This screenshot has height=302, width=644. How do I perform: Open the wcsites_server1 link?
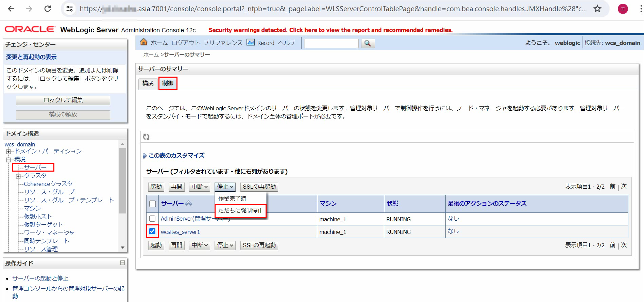pos(180,232)
